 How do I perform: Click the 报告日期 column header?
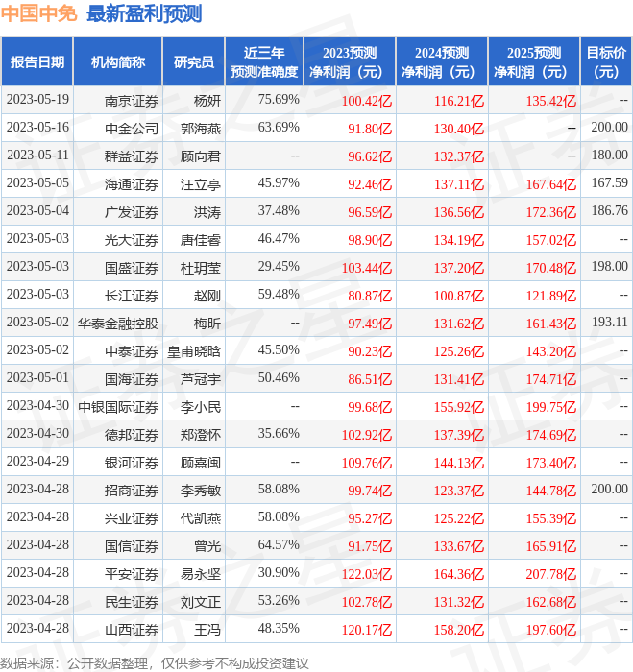click(x=37, y=62)
